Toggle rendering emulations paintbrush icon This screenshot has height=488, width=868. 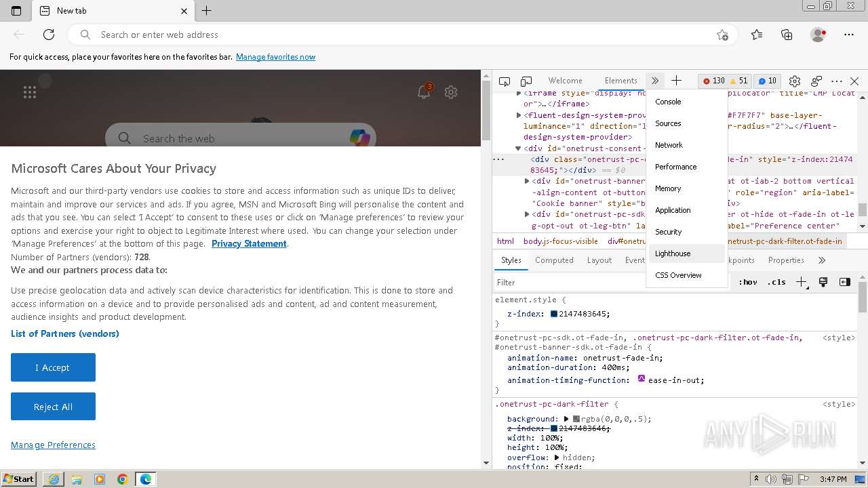point(823,283)
